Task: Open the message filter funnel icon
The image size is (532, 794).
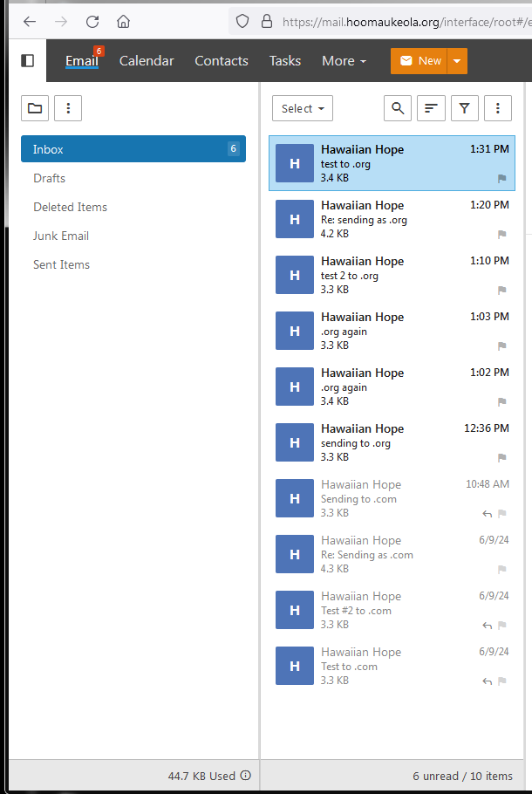Action: click(x=465, y=108)
